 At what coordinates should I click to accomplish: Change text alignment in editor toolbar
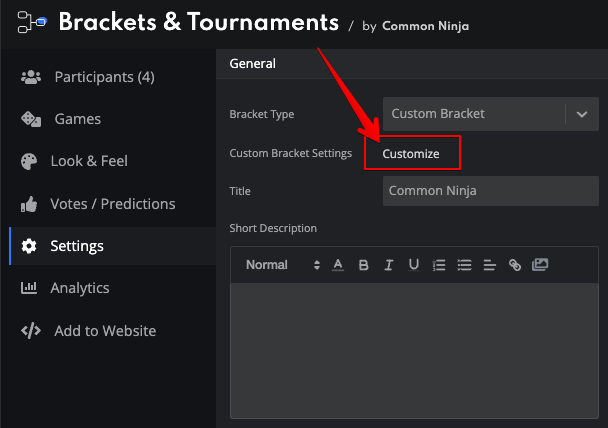tap(489, 265)
